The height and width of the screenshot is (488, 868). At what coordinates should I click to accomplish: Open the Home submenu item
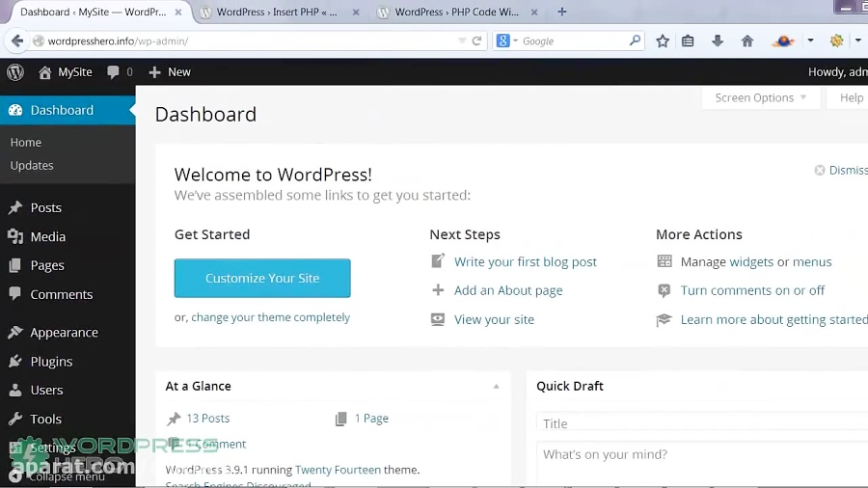click(25, 142)
